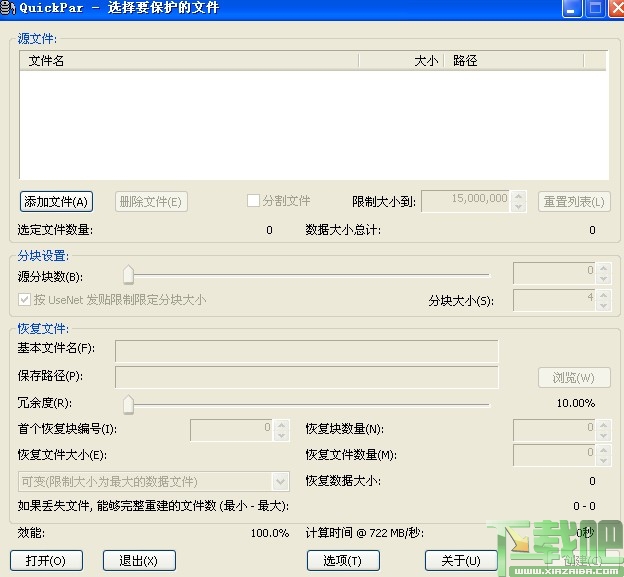Sort list by 路径 column header

(514, 61)
